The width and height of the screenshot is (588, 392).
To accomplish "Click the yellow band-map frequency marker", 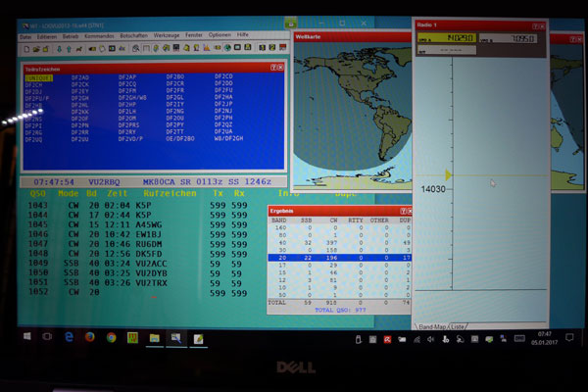I will point(448,174).
